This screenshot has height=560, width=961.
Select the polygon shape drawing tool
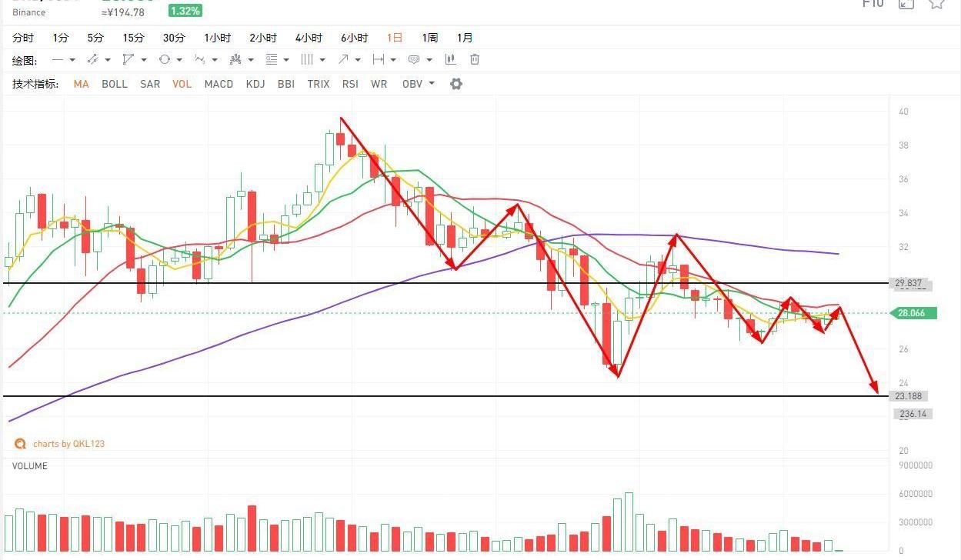(128, 60)
